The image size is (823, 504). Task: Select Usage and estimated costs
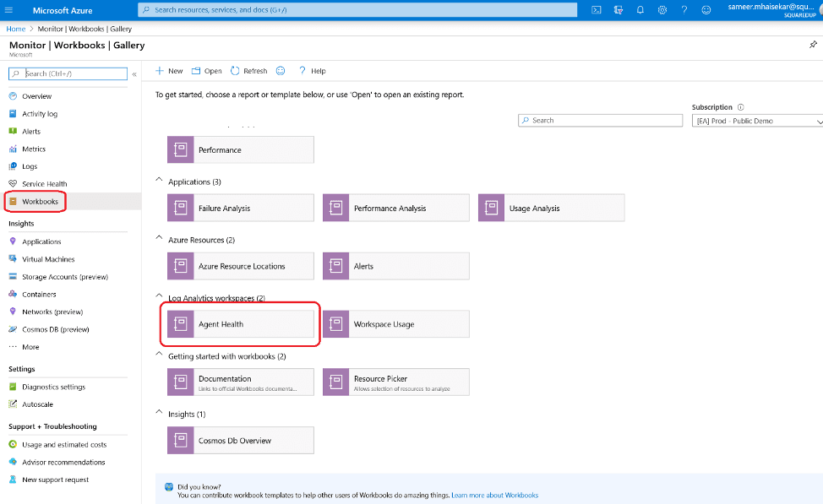coord(64,444)
